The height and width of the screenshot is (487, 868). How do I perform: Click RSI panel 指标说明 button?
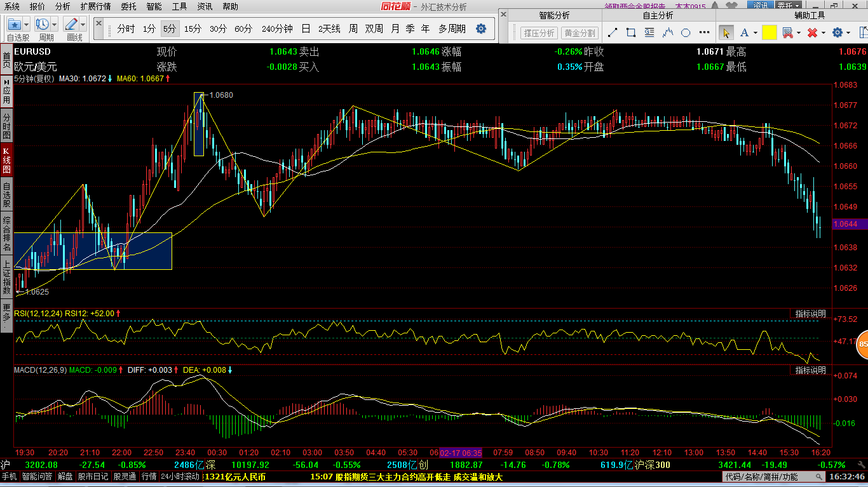[x=810, y=314]
